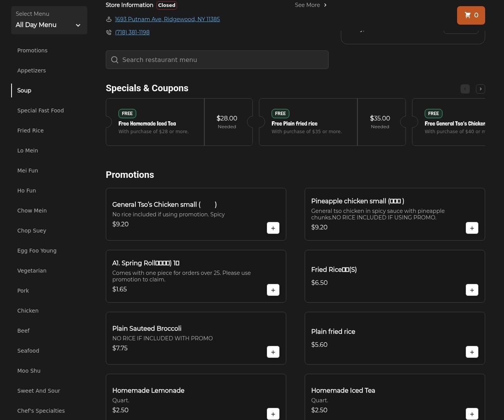Add General Tso's Chicken small to cart
504x420 pixels.
coord(273,228)
